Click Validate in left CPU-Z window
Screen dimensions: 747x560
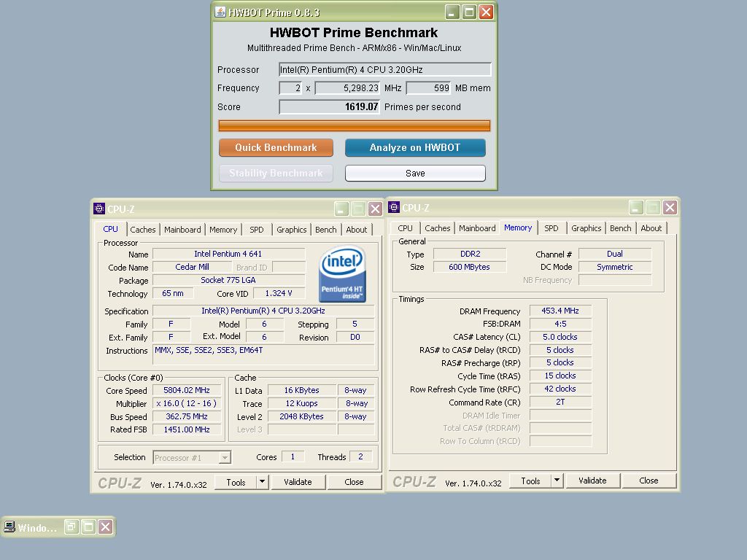coord(298,482)
